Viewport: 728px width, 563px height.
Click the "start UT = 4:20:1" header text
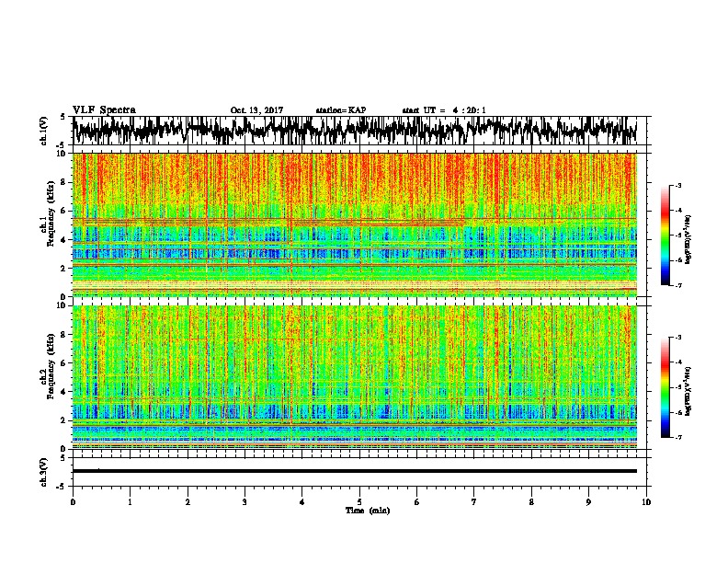click(x=444, y=110)
